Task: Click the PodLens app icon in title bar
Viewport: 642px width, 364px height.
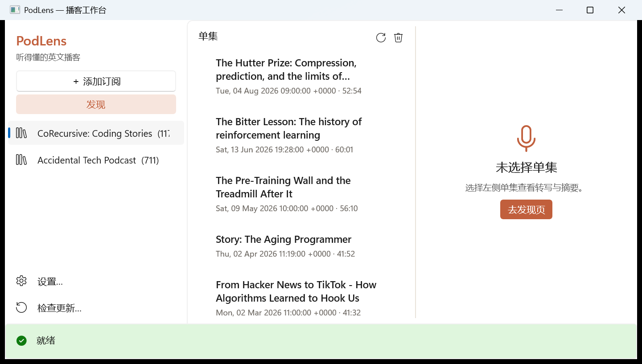Action: (15, 10)
